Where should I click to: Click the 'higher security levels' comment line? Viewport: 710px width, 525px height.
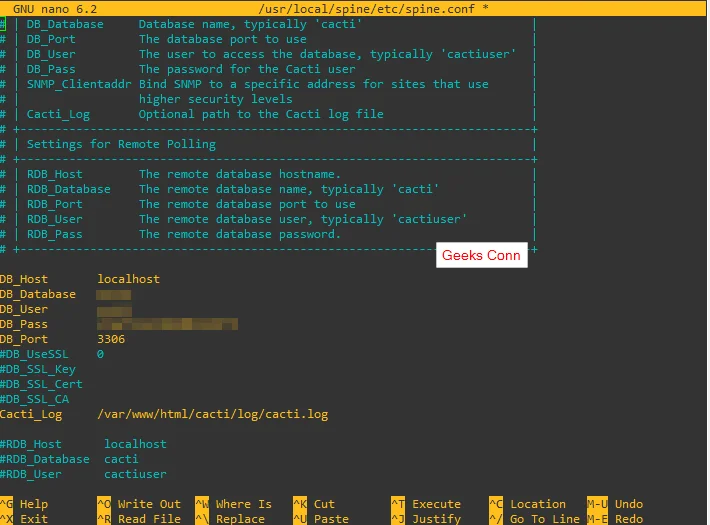pos(216,99)
